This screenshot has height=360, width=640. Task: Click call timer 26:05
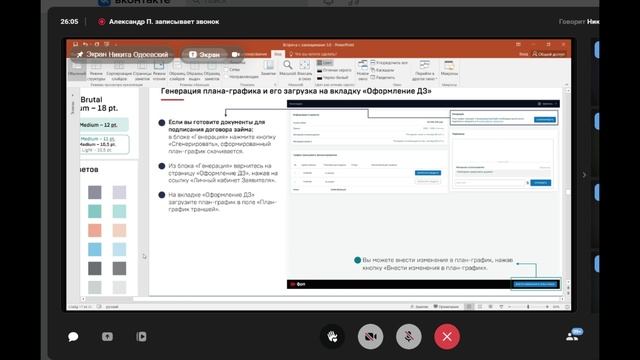(x=69, y=22)
